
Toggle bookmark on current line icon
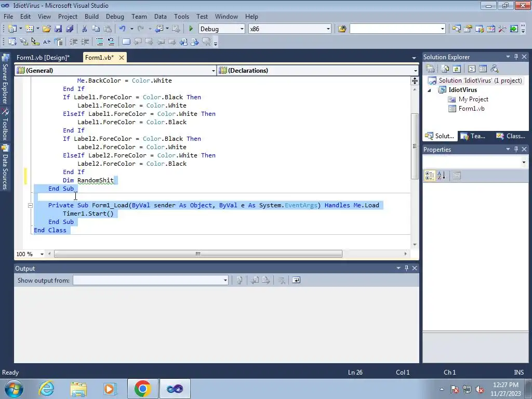[x=126, y=42]
